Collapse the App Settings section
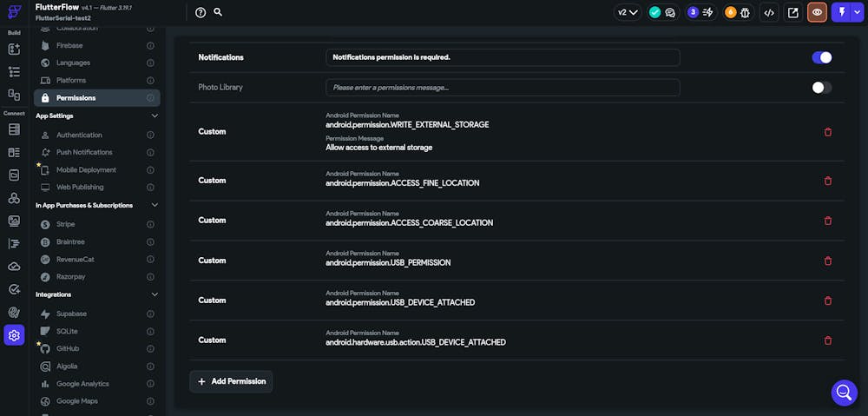 tap(155, 116)
